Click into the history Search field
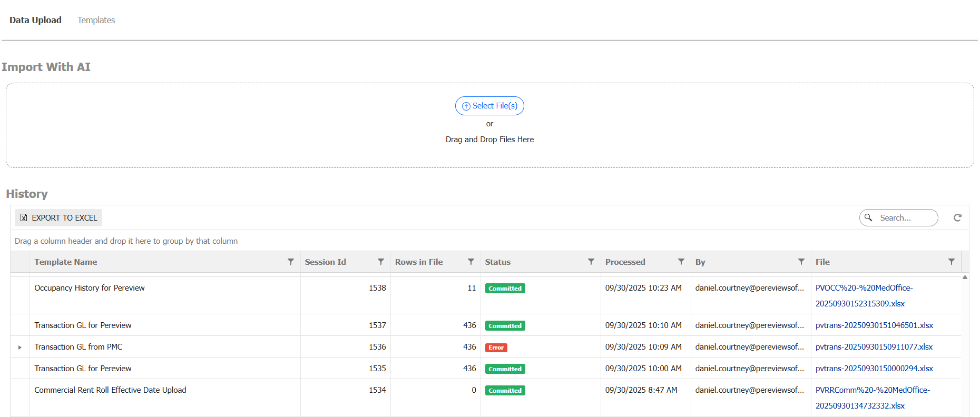 click(x=905, y=218)
